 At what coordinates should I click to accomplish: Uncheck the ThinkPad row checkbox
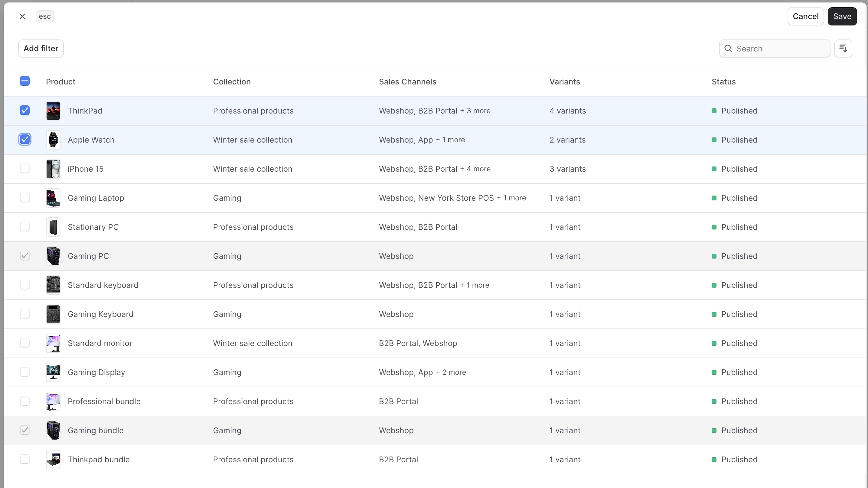point(24,110)
